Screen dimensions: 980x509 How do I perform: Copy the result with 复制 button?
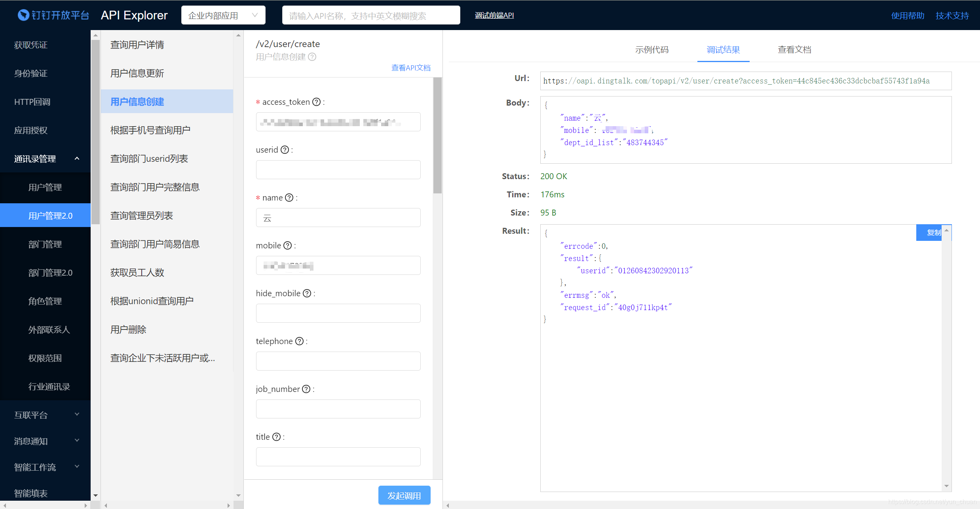930,233
